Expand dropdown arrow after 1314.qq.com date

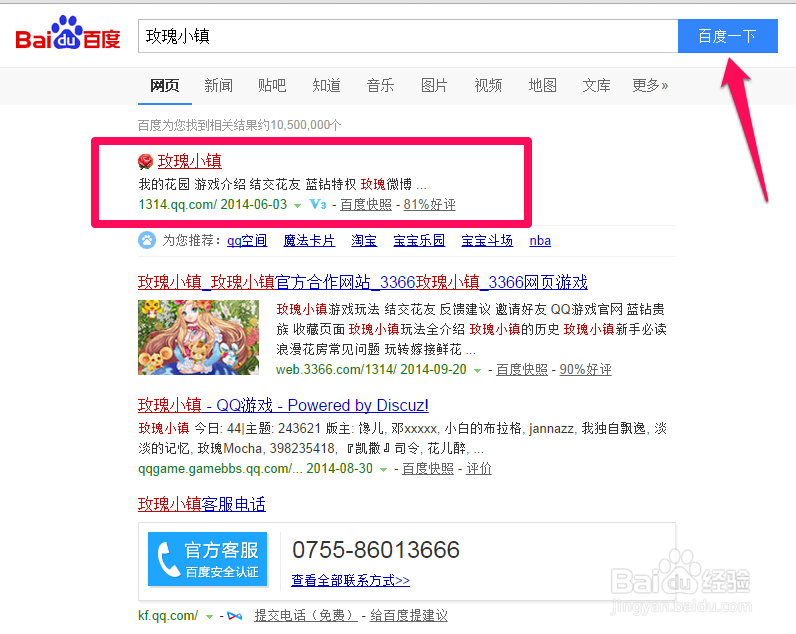coord(297,206)
